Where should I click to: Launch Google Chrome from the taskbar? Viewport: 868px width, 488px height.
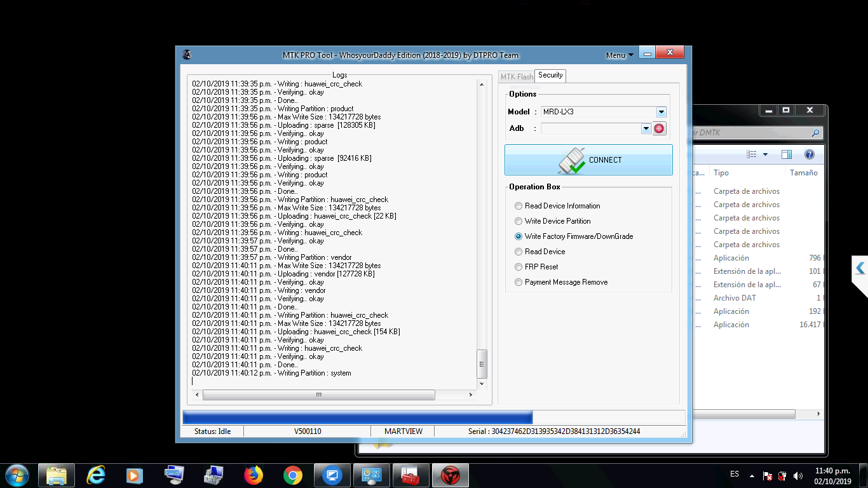(x=293, y=475)
